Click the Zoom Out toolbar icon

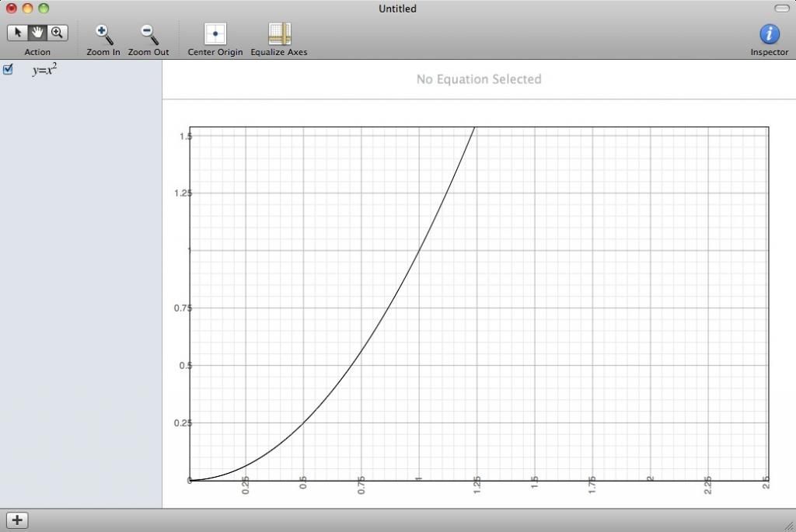(148, 34)
